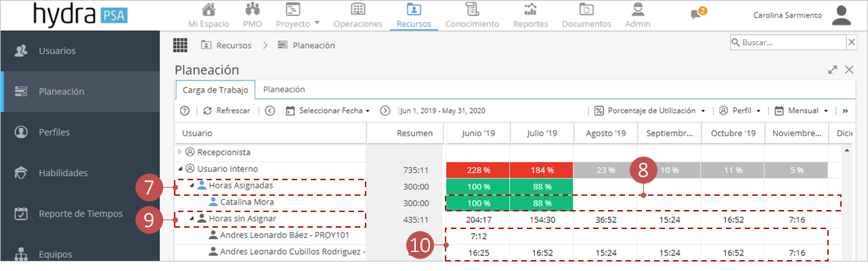Open the Admin module
The width and height of the screenshot is (868, 271).
click(x=638, y=9)
